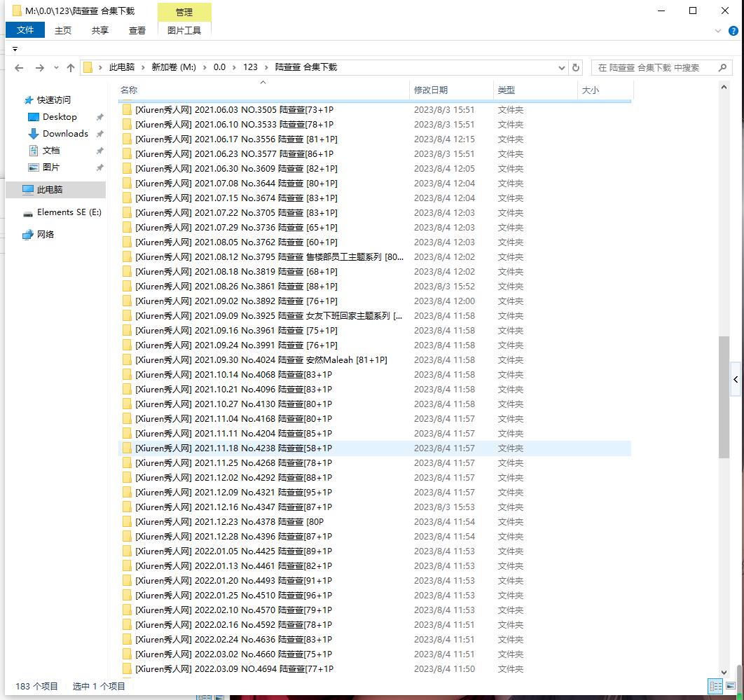This screenshot has height=700, width=744.
Task: Open the recent locations dropdown arrow
Action: tap(56, 68)
